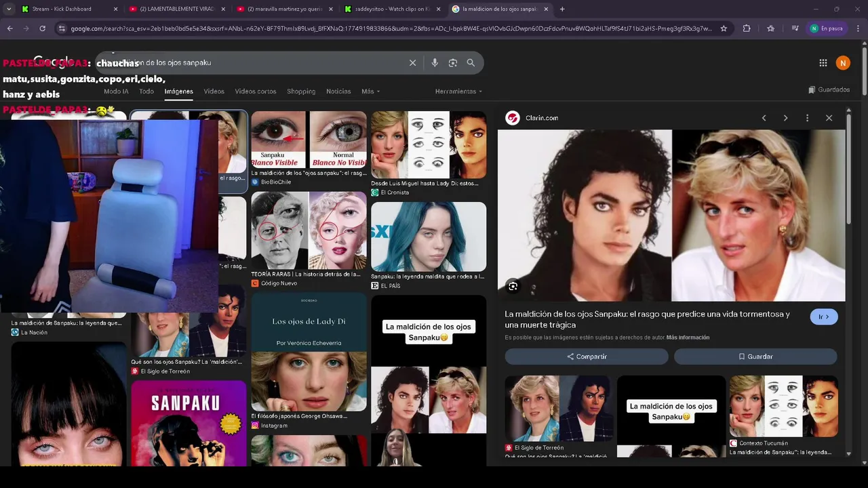View site information icon in address bar

[62, 28]
